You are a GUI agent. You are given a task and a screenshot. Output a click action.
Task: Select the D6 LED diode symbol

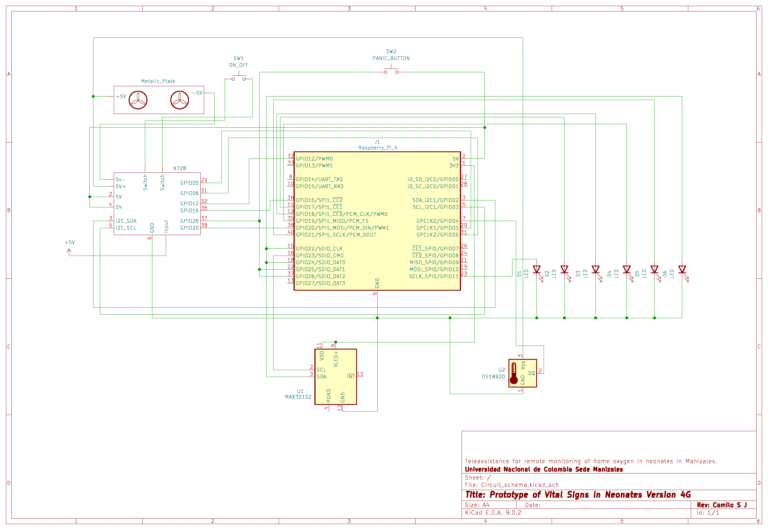(x=682, y=269)
